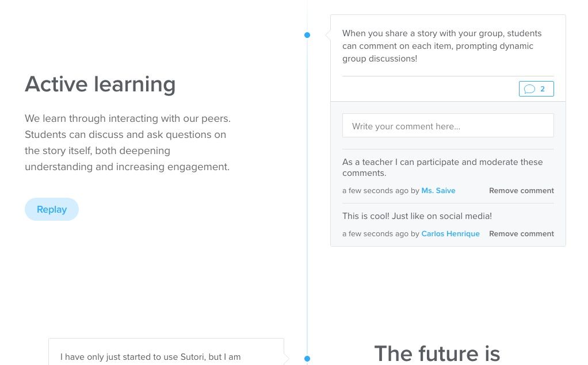The height and width of the screenshot is (365, 588).
Task: Click the 'The future is' heading
Action: (x=437, y=354)
